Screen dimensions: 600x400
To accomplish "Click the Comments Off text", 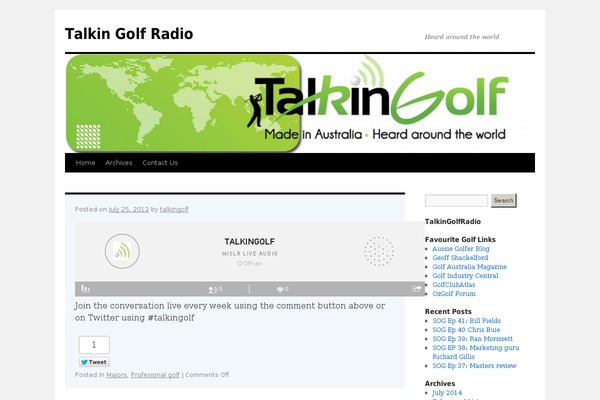I will (207, 375).
